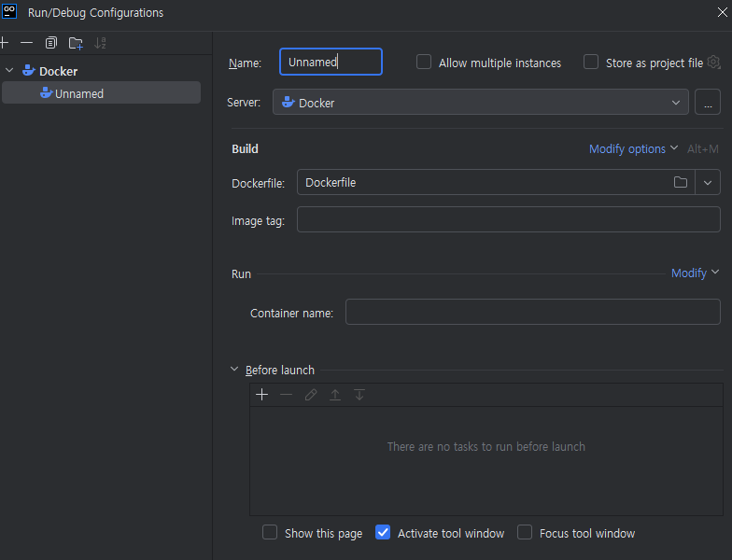Move Before launch task down
Image resolution: width=732 pixels, height=560 pixels.
click(x=359, y=395)
